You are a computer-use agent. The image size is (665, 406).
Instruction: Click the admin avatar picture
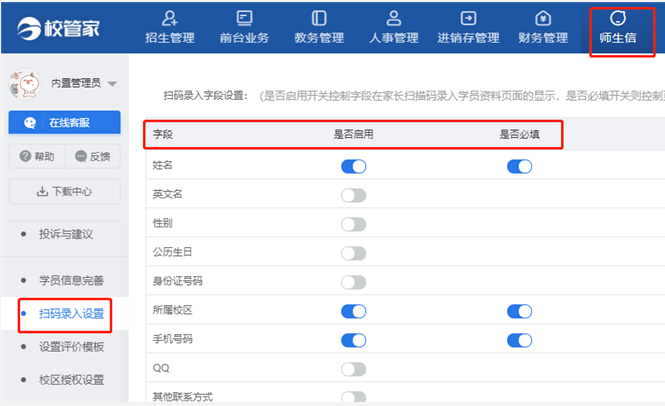(x=25, y=84)
